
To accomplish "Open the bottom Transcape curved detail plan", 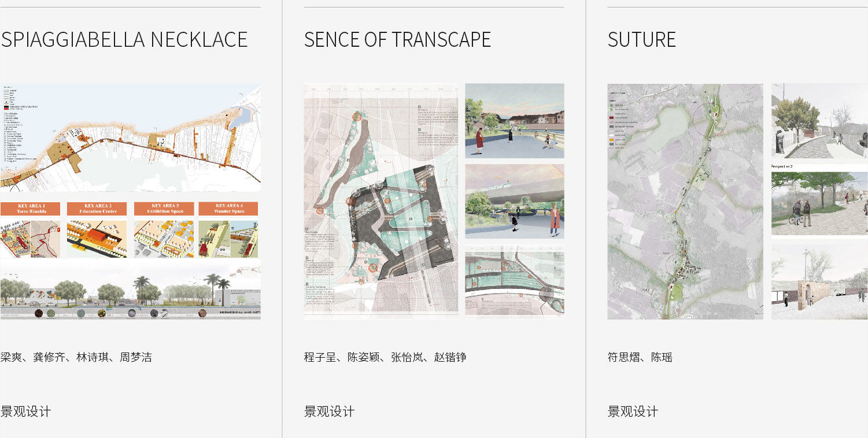I will coord(514,281).
